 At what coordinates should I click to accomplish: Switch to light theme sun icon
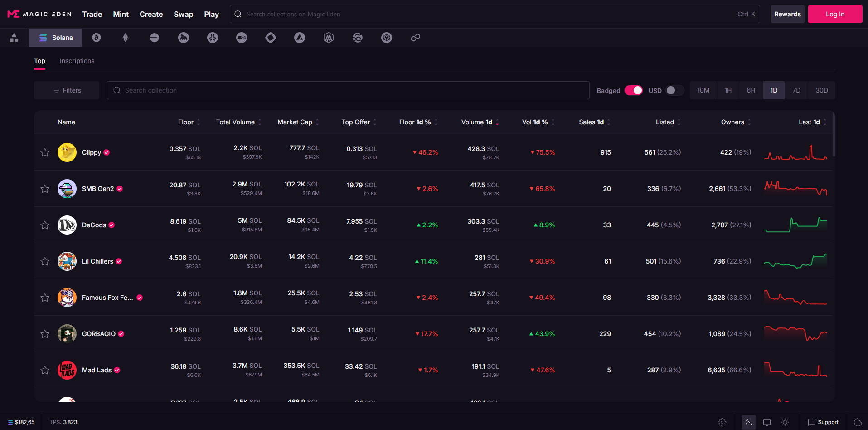coord(785,422)
